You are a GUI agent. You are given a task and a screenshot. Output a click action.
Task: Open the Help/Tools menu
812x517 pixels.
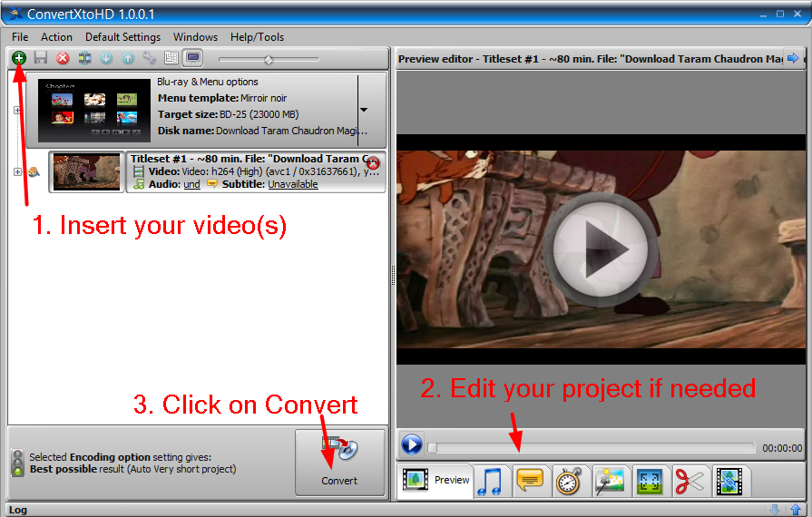[257, 37]
